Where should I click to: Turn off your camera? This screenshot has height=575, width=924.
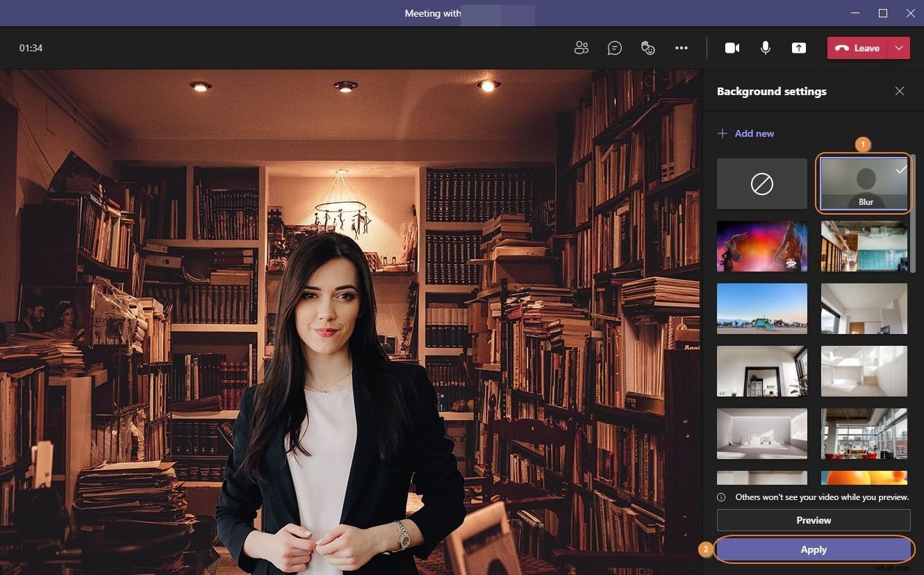[732, 47]
